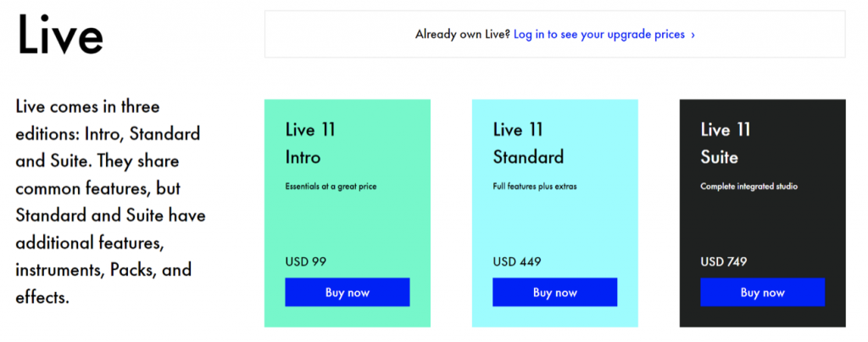Select the Live 11 Standard title
868x342 pixels.
[x=527, y=143]
